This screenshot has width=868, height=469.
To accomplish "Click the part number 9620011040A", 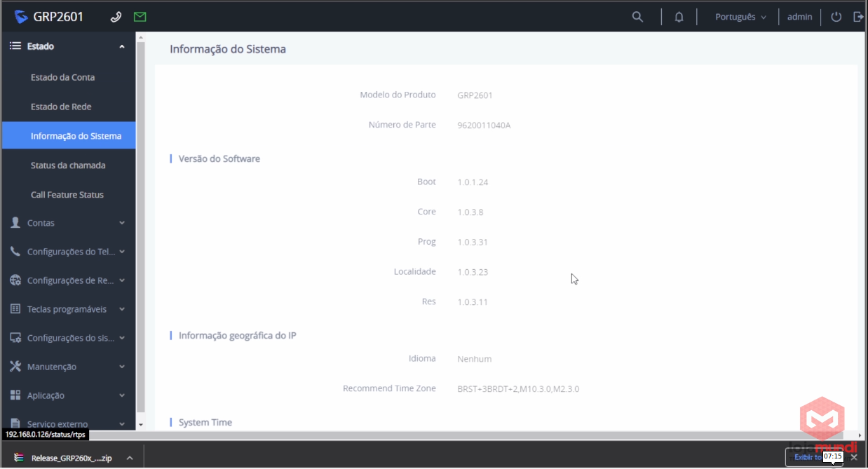I will click(484, 125).
